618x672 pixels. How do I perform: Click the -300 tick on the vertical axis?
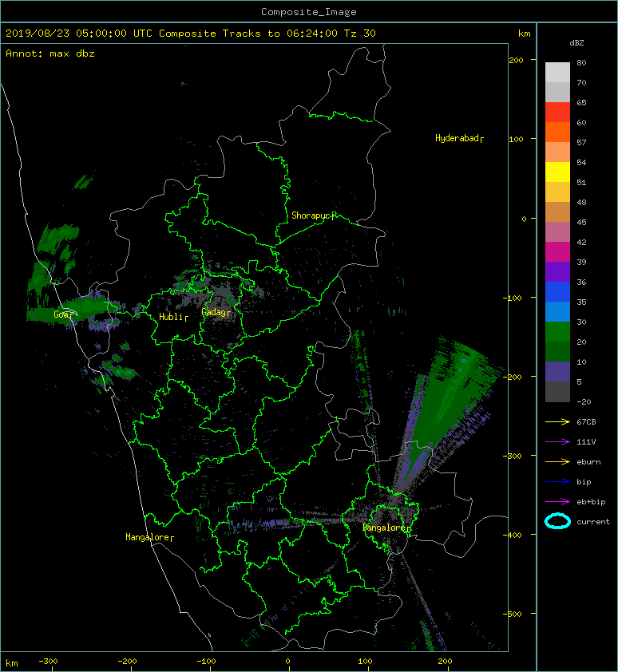point(513,456)
